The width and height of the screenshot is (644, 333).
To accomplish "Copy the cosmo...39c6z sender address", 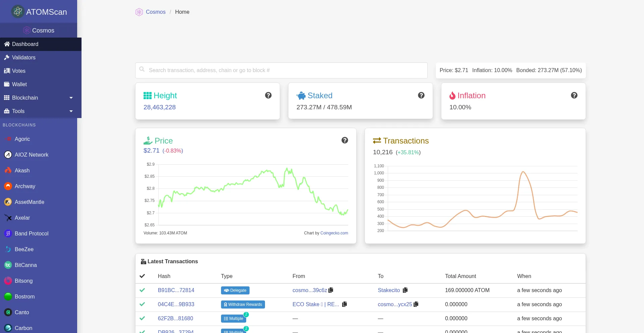I will [331, 290].
